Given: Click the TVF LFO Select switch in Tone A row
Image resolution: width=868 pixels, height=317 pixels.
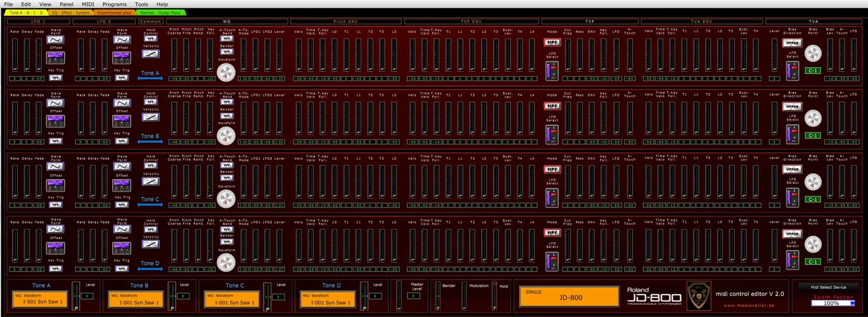Looking at the screenshot, I should click(x=552, y=71).
